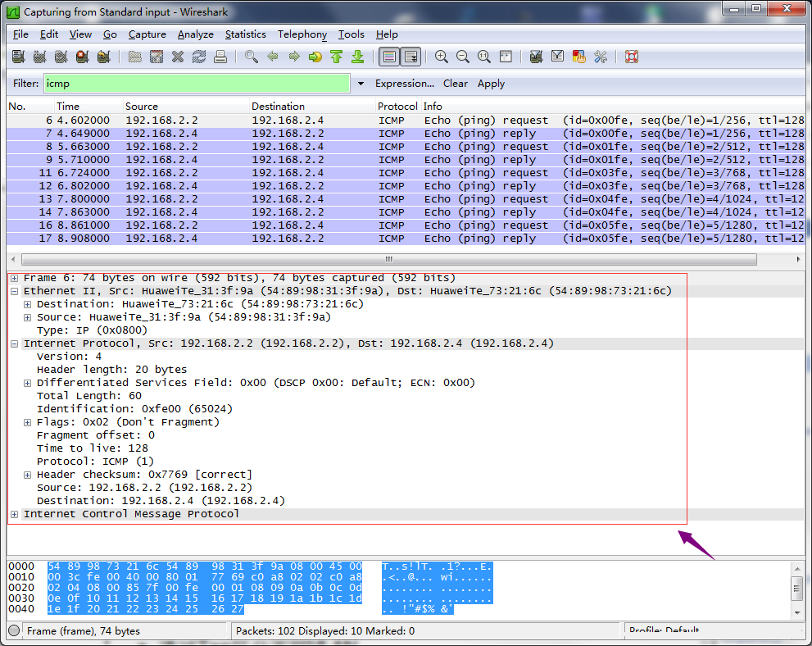
Task: Expand the Frame 6 tree node
Action: point(15,278)
